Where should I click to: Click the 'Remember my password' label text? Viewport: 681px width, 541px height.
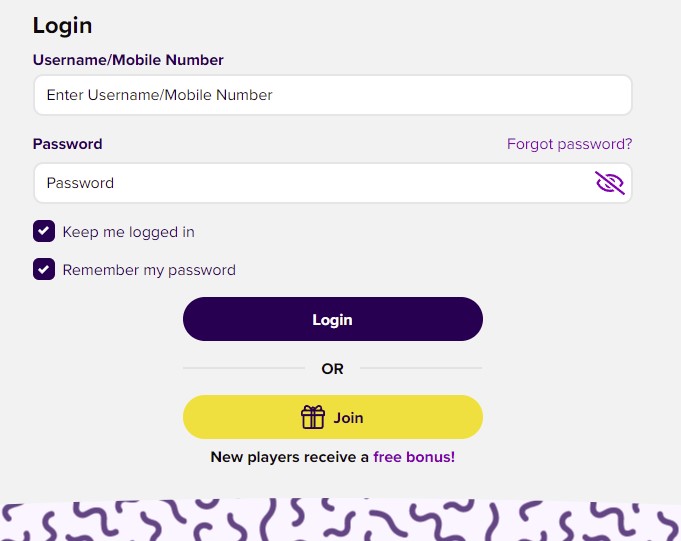149,270
